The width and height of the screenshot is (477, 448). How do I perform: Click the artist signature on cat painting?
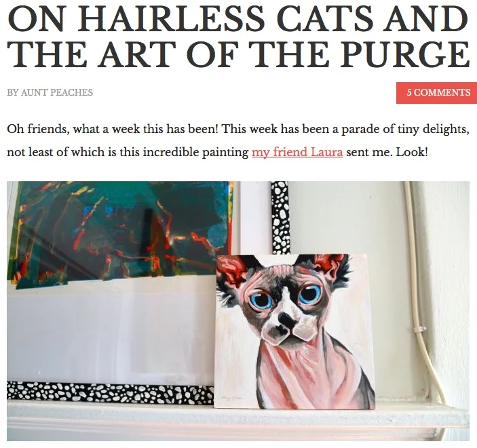[x=231, y=397]
